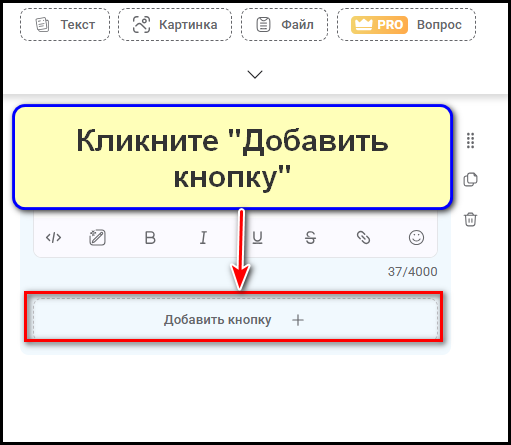511x445 pixels.
Task: Toggle italic text formatting
Action: [203, 238]
